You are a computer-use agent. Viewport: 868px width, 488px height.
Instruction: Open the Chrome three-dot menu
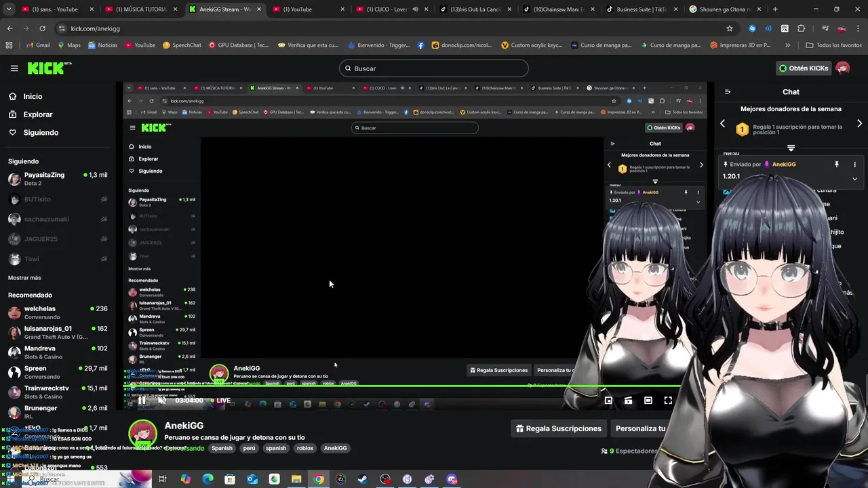click(857, 28)
